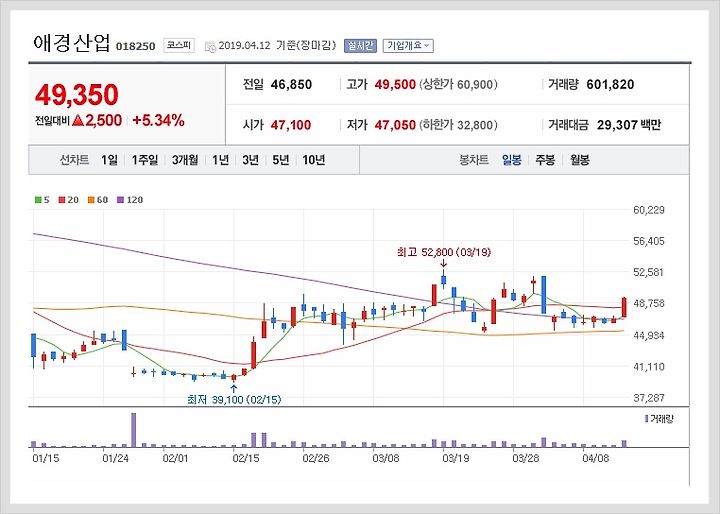Click the 거래량 volume legend icon
The width and height of the screenshot is (720, 514).
coord(647,418)
